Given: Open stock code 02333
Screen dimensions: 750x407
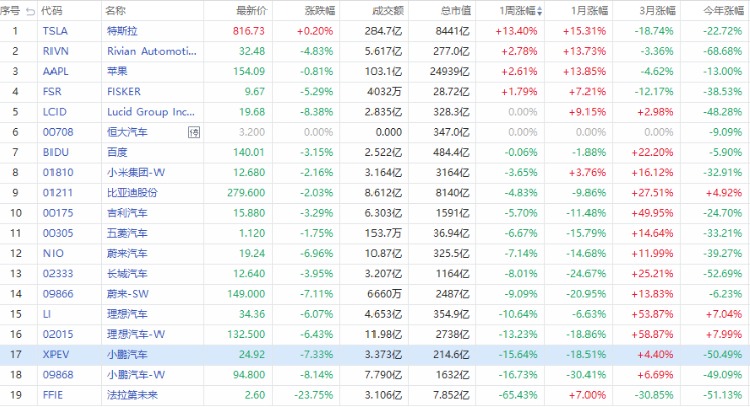Looking at the screenshot, I should click(x=58, y=274).
